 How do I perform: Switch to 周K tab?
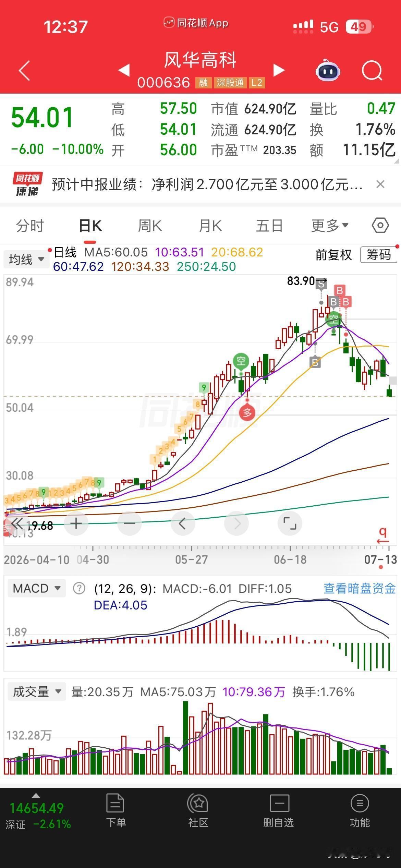[x=149, y=226]
